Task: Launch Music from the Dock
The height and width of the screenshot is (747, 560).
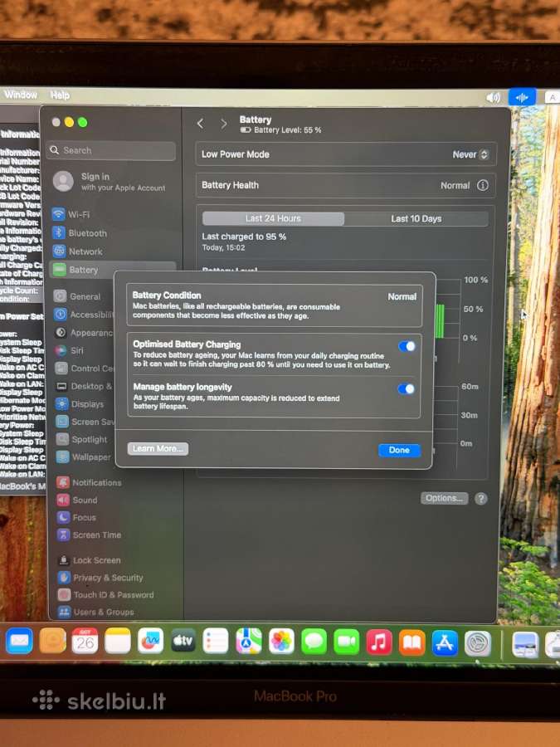Action: 379,642
